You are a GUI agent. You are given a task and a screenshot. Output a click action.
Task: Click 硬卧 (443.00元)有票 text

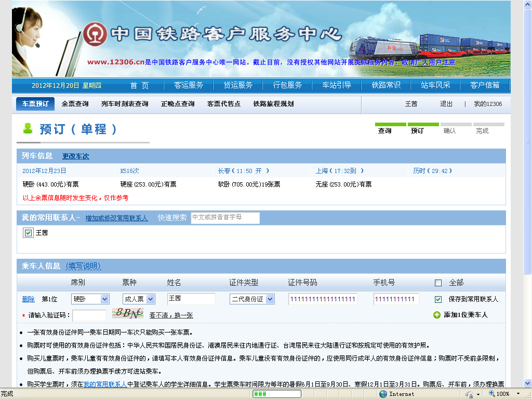pyautogui.click(x=50, y=184)
